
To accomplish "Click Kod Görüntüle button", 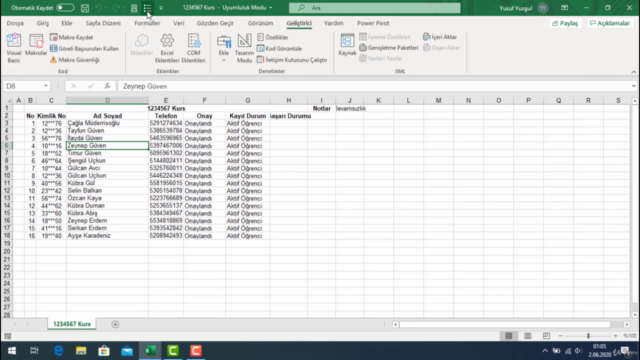I will (x=280, y=49).
